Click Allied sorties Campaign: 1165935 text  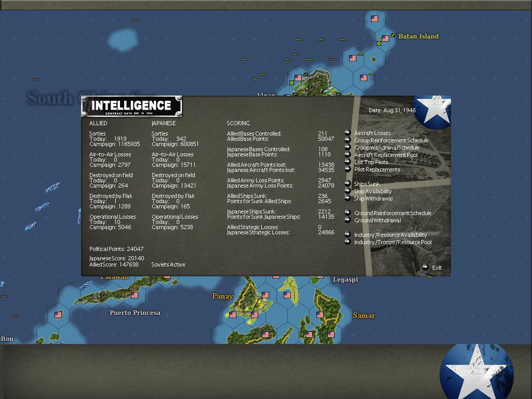[115, 144]
